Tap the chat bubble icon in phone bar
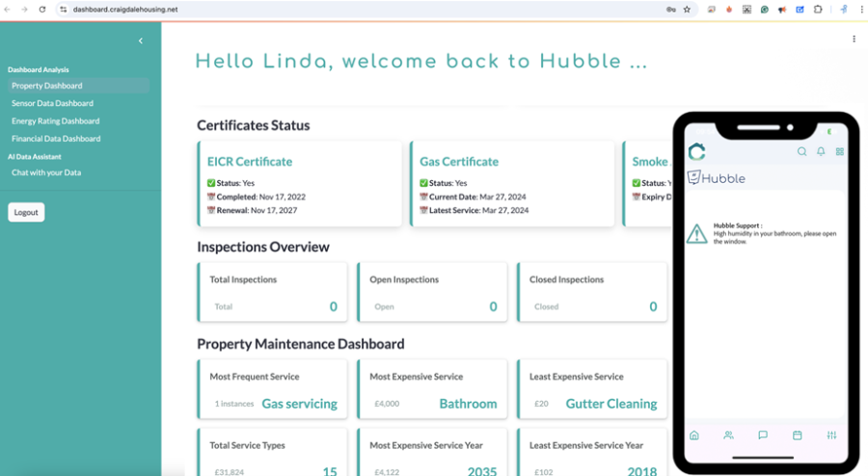The height and width of the screenshot is (476, 868). tap(763, 436)
